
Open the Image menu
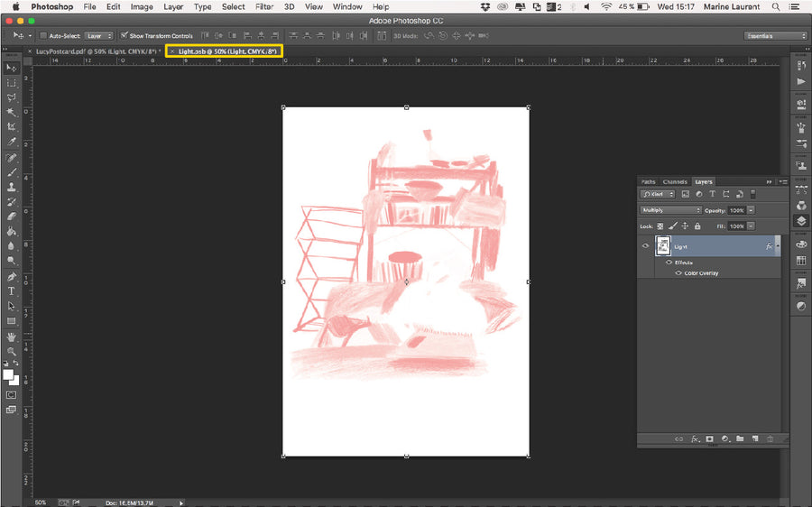[142, 6]
